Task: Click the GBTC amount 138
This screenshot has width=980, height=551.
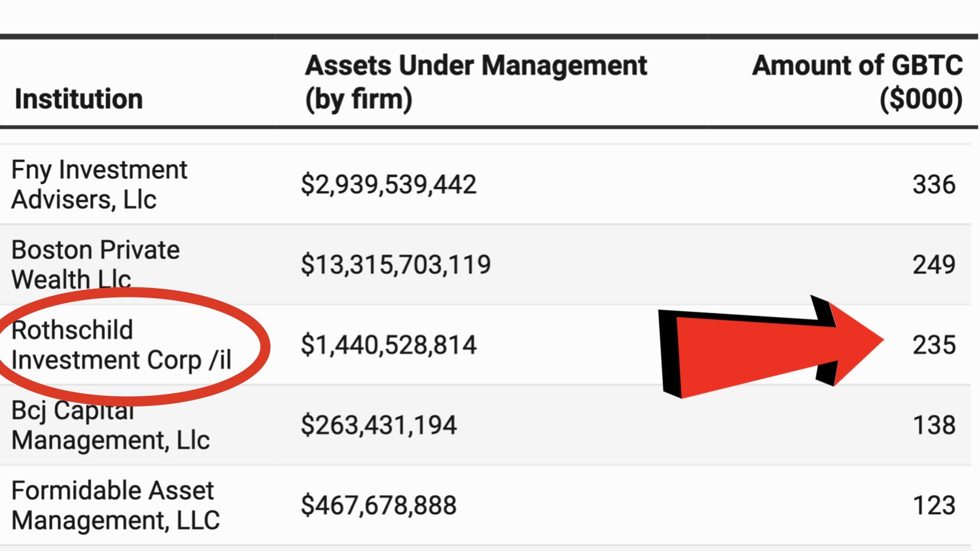Action: tap(934, 425)
